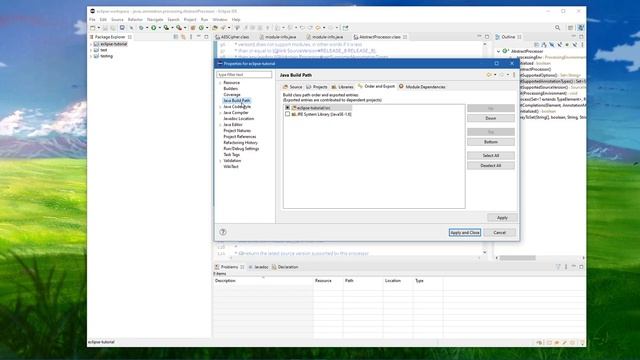Viewport: 640px width, 360px height.
Task: Switch to the Projects tab in the dialog
Action: point(317,87)
